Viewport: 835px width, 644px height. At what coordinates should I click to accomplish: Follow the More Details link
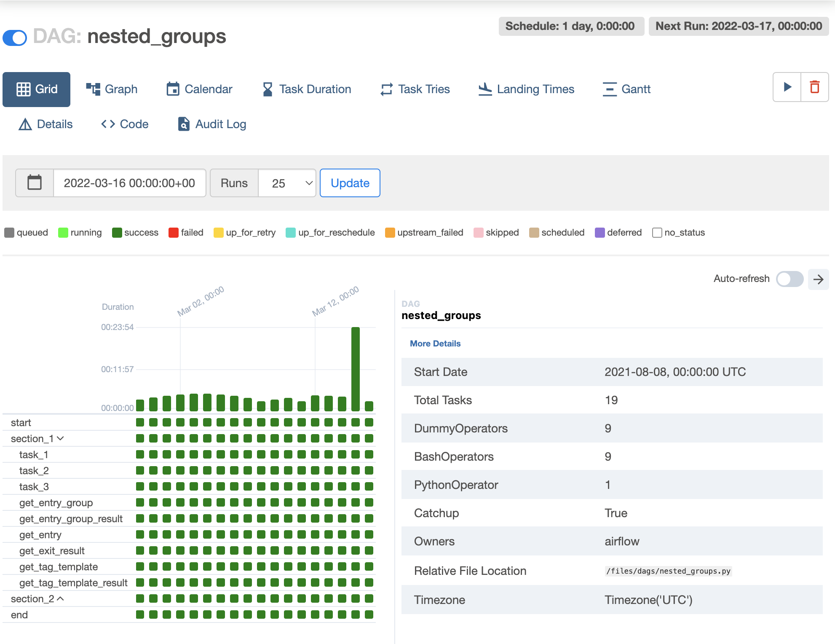pyautogui.click(x=435, y=343)
